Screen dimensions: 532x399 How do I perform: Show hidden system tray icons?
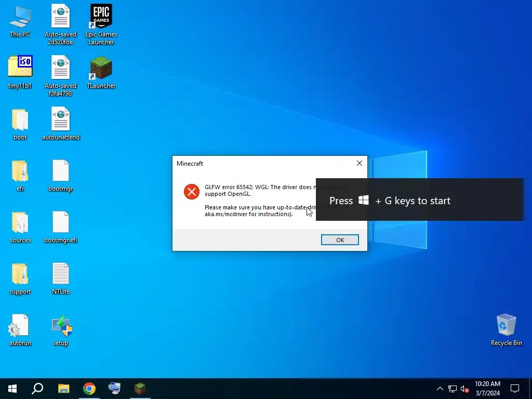440,389
